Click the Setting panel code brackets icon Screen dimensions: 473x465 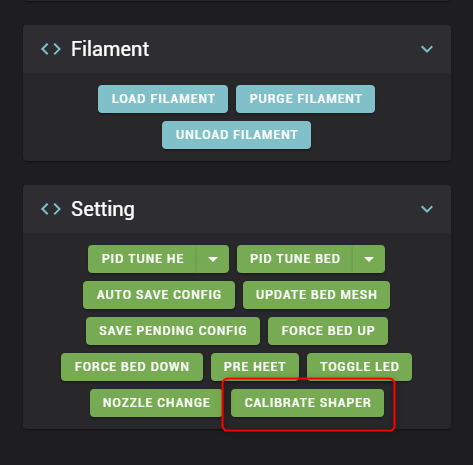tap(51, 209)
